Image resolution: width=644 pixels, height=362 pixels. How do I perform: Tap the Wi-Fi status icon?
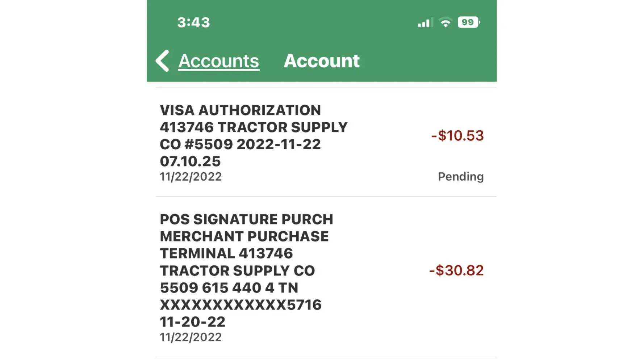tap(446, 22)
